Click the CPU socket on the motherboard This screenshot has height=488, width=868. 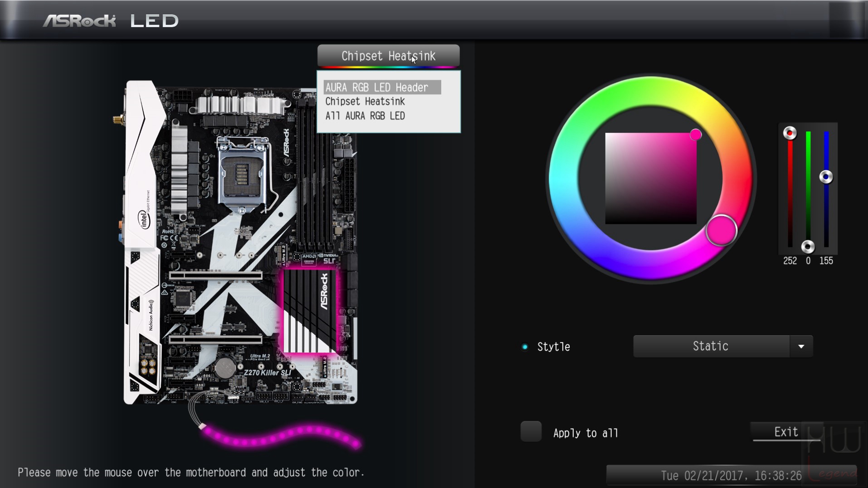click(242, 174)
